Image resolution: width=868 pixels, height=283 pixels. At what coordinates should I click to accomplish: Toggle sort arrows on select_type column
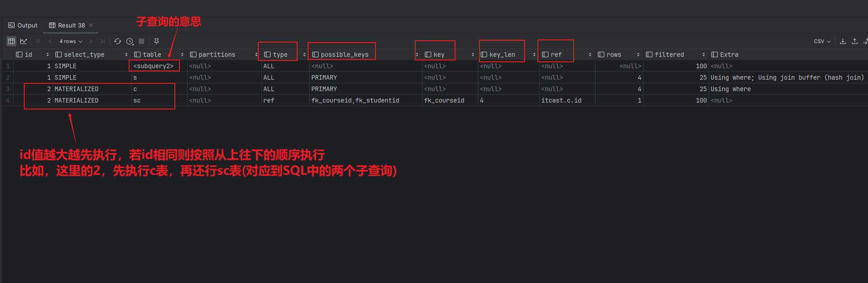click(126, 54)
